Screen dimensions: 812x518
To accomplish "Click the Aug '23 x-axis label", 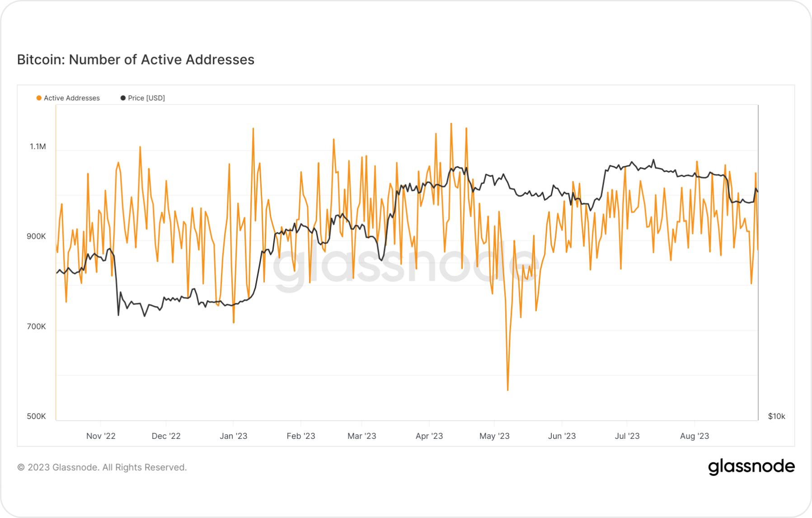I will click(x=695, y=436).
